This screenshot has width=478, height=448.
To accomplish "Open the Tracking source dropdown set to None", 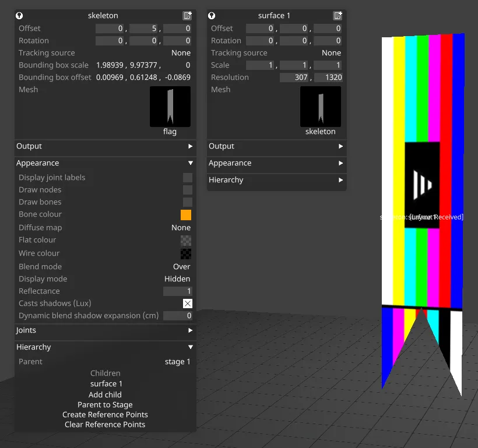I will 181,52.
